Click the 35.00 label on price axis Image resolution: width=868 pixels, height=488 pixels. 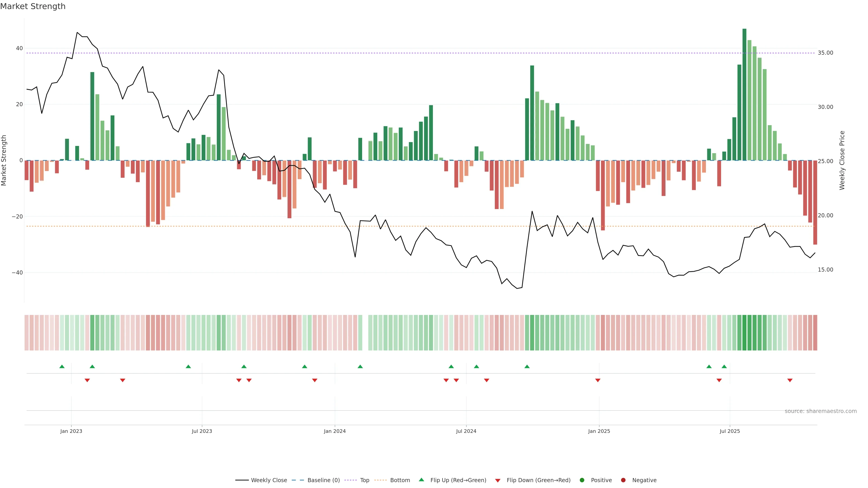click(825, 53)
